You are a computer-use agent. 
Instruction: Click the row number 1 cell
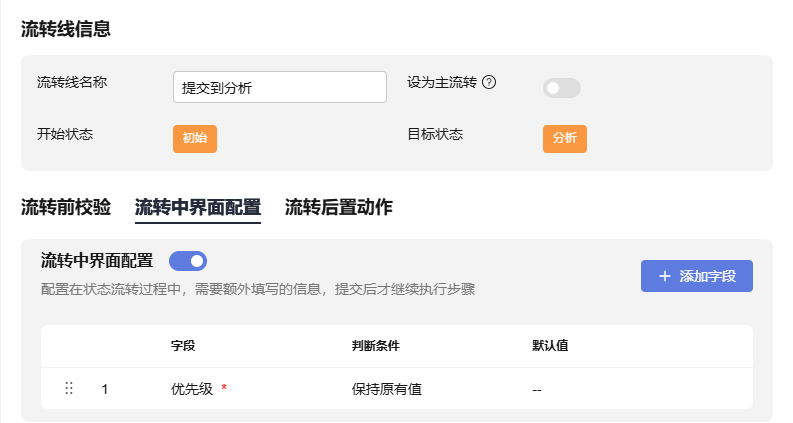(105, 389)
